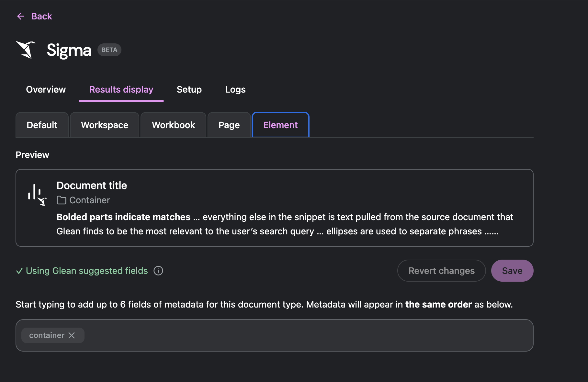Save the results display settings
The width and height of the screenshot is (588, 382).
point(512,271)
